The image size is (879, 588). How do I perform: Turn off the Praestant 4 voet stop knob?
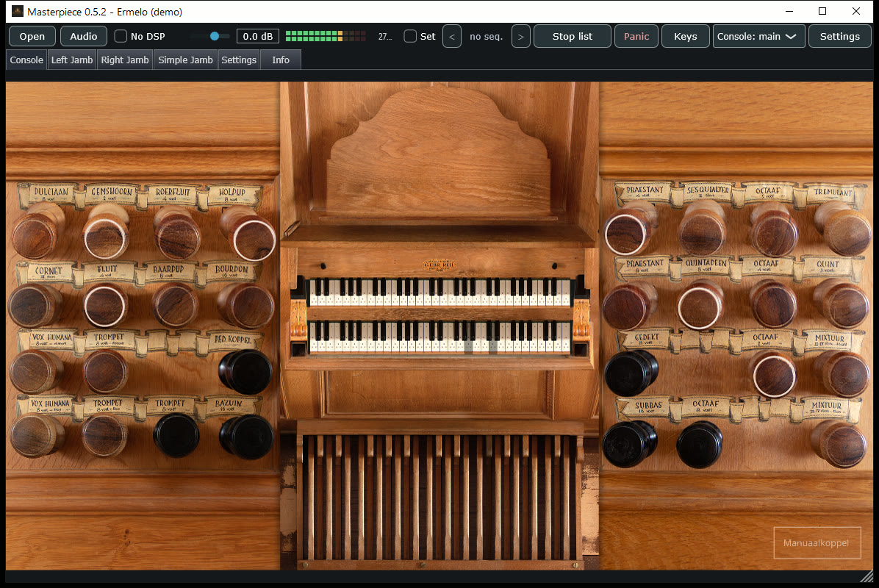(x=625, y=234)
